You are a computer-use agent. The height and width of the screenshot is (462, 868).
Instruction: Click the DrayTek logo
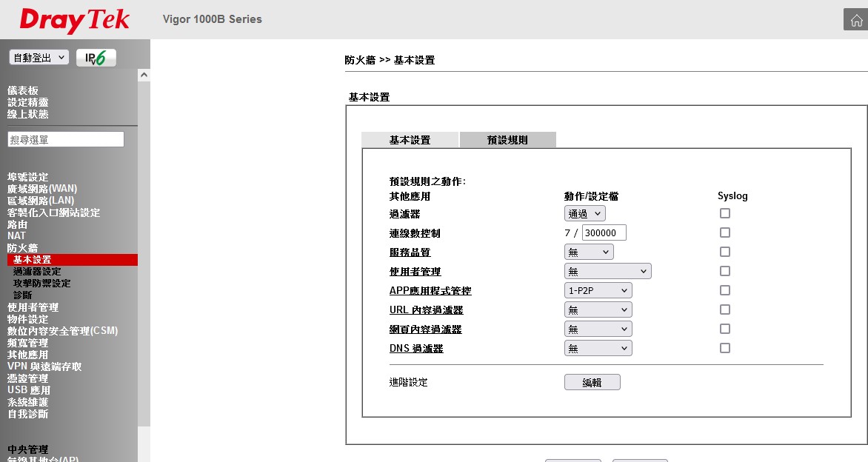click(74, 20)
